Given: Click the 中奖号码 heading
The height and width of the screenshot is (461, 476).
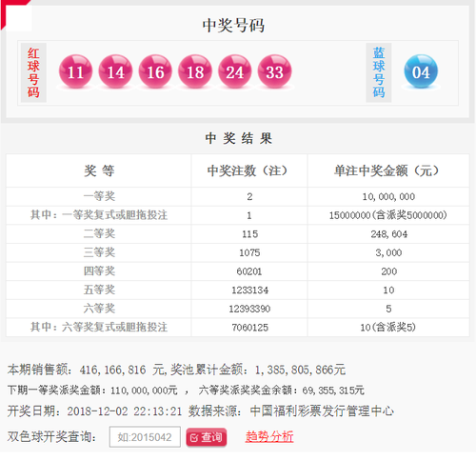Looking at the screenshot, I should [x=233, y=26].
